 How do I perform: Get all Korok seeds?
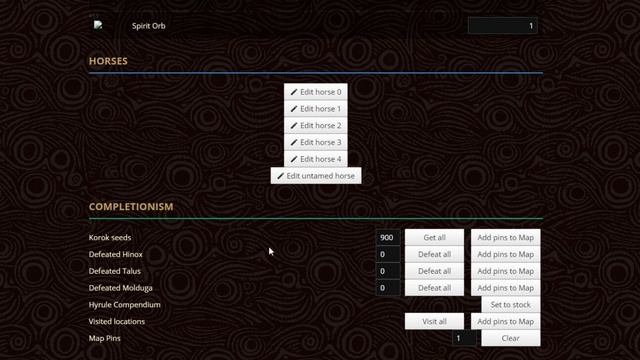pos(434,237)
